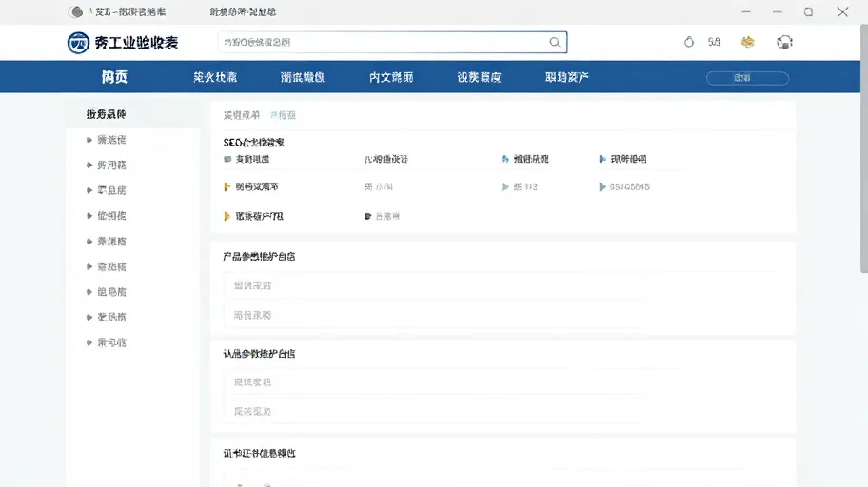
Task: Click the first input row under 产品参数 section
Action: (x=435, y=285)
